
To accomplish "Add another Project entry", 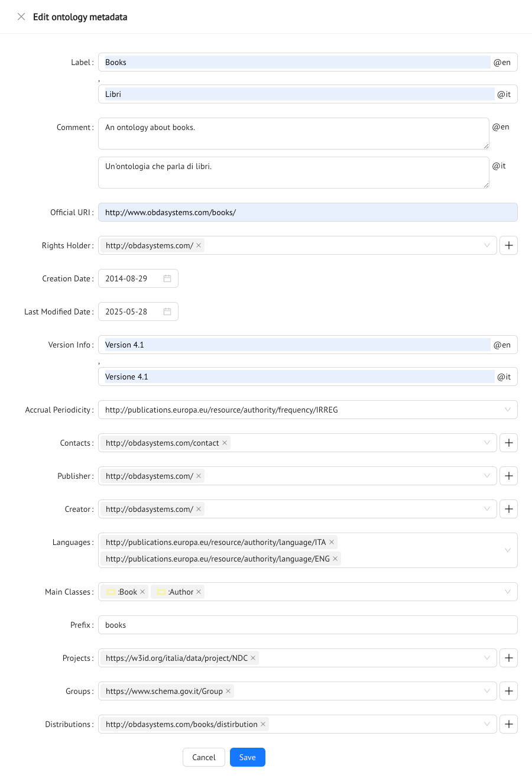I will click(508, 657).
